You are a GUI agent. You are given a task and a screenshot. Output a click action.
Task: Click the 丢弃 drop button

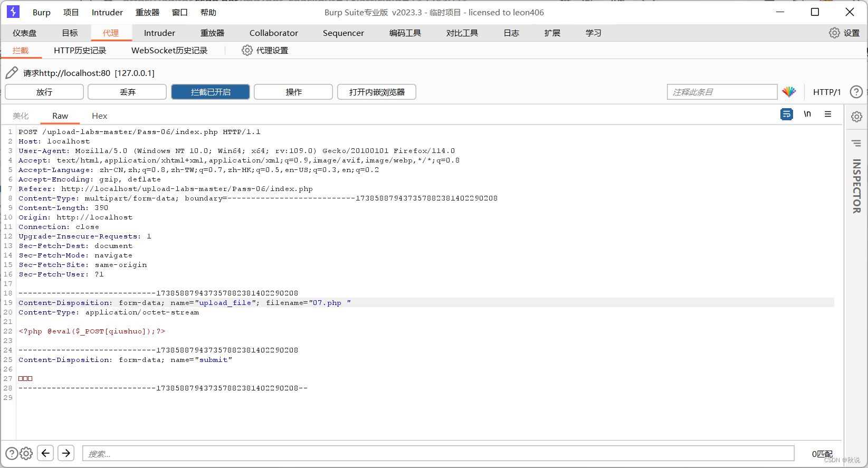(127, 92)
